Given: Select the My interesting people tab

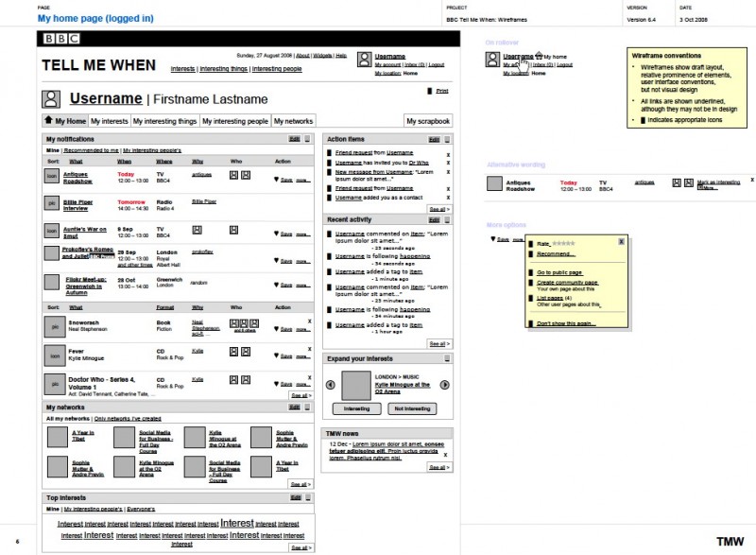Looking at the screenshot, I should [x=235, y=121].
